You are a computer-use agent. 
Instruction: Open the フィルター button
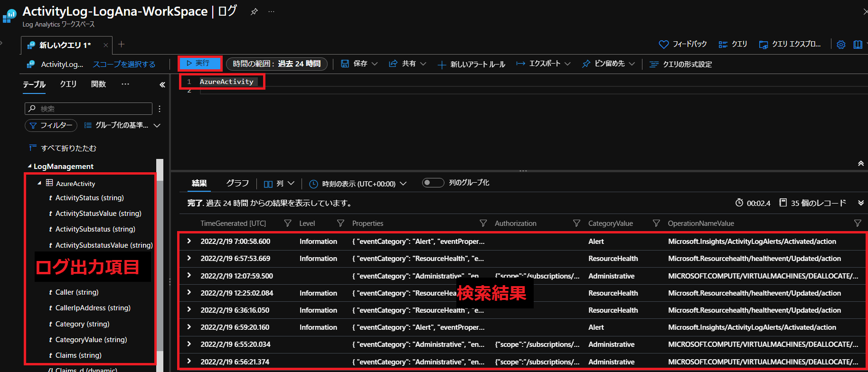[x=51, y=125]
